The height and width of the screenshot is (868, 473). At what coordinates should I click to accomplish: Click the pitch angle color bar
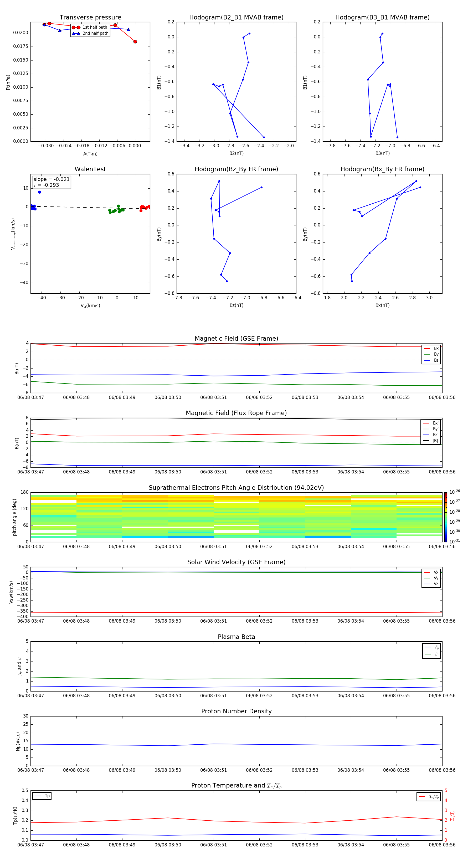click(446, 517)
